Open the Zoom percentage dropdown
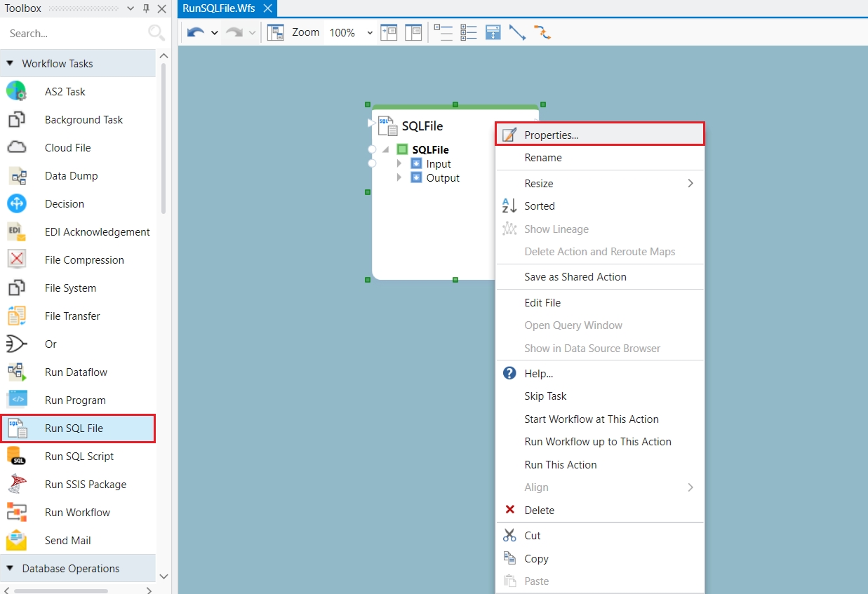The image size is (868, 594). pyautogui.click(x=370, y=33)
